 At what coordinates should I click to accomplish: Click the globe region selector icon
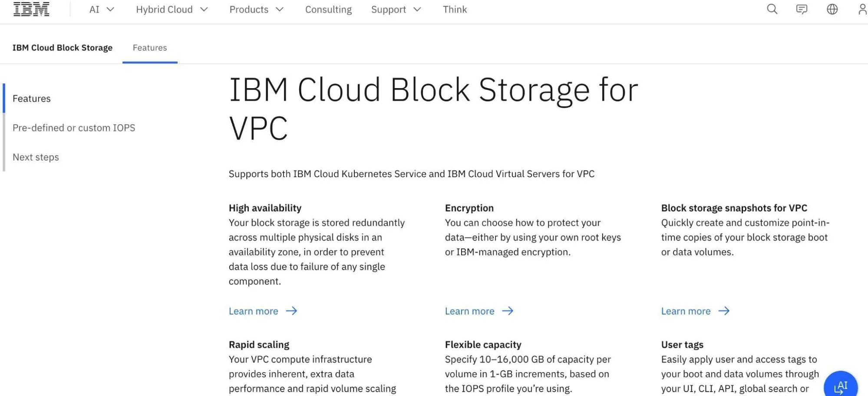(832, 9)
